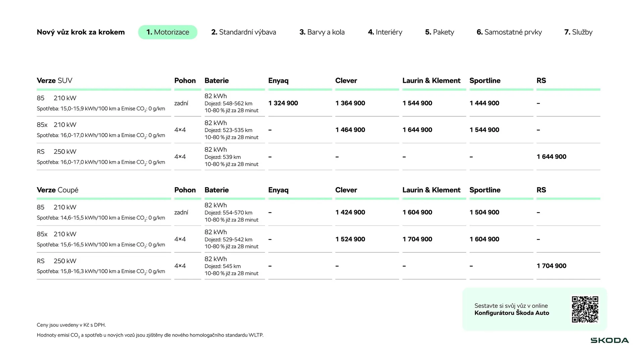Click consumption text 15,6-16,5 kWh/100 km
Screen dimensions: 644x362
88,245
